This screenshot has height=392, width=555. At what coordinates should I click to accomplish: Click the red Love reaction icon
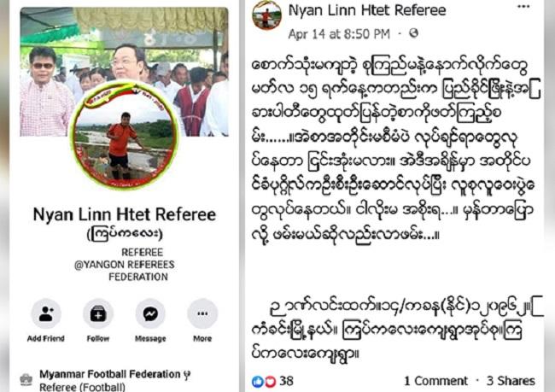(270, 382)
